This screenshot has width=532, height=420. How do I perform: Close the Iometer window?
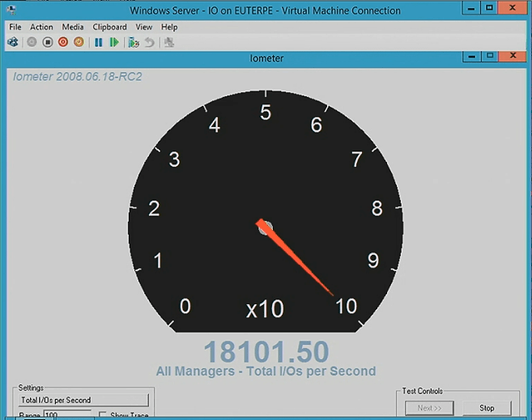(513, 57)
